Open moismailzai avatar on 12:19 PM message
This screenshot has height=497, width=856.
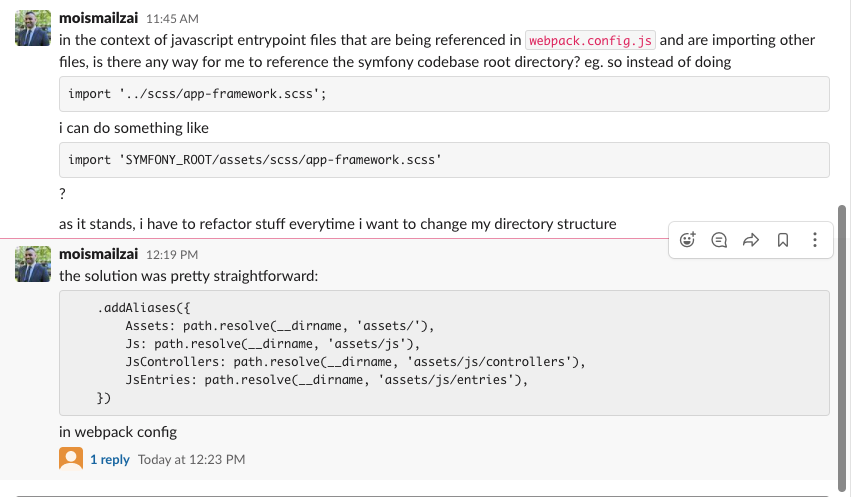click(33, 264)
